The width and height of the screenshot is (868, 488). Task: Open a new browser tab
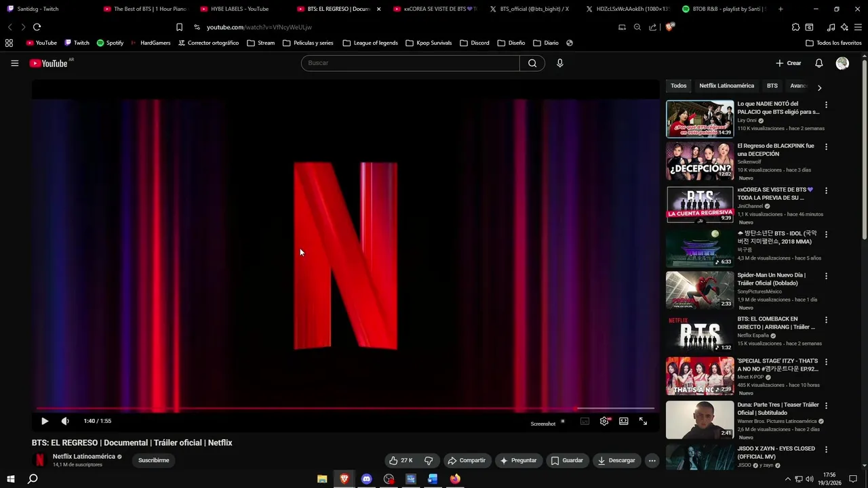coord(781,9)
